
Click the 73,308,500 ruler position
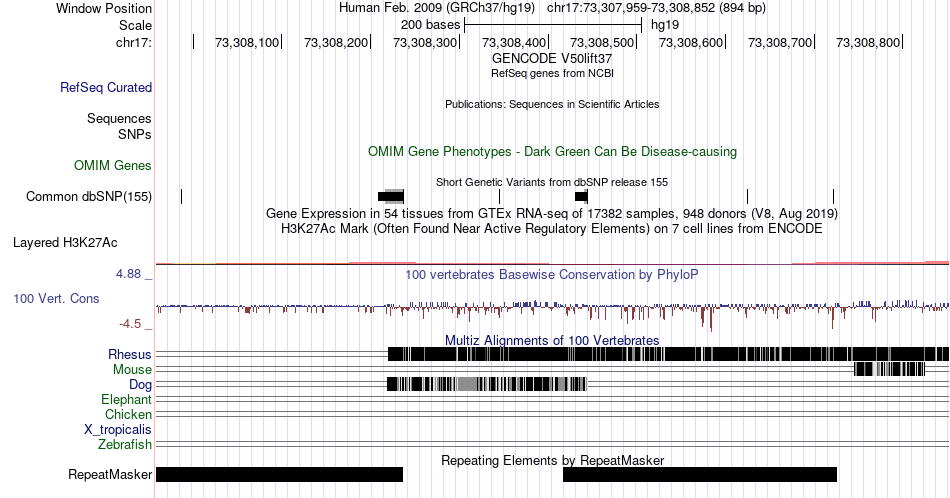click(x=602, y=42)
